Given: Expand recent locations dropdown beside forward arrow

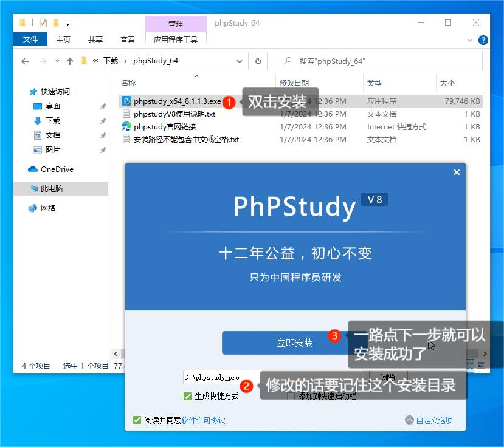Looking at the screenshot, I should [x=57, y=61].
